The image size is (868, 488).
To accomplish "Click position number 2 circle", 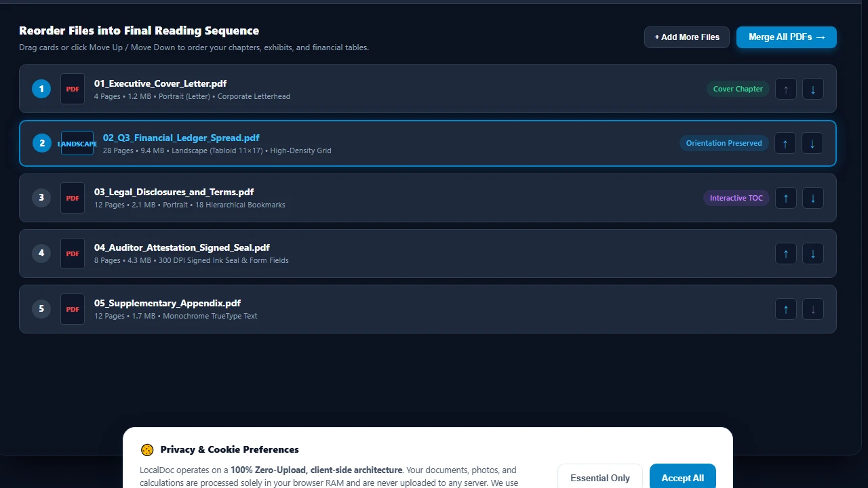I will coord(42,143).
